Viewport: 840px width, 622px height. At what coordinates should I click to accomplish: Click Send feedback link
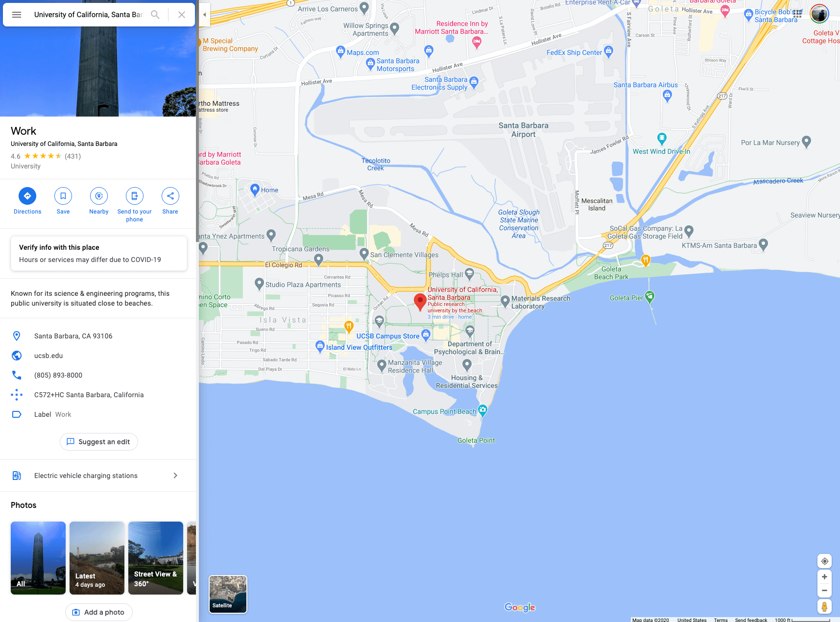751,620
